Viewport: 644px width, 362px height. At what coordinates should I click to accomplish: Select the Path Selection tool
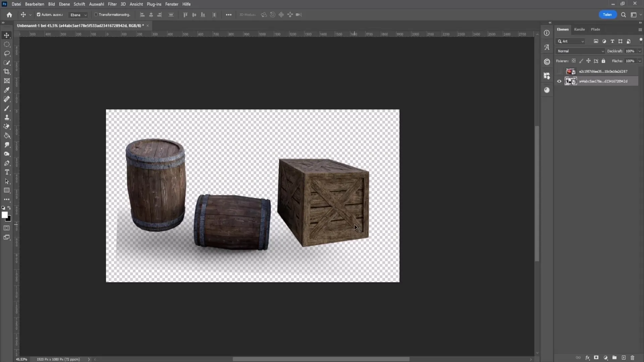coord(7,181)
